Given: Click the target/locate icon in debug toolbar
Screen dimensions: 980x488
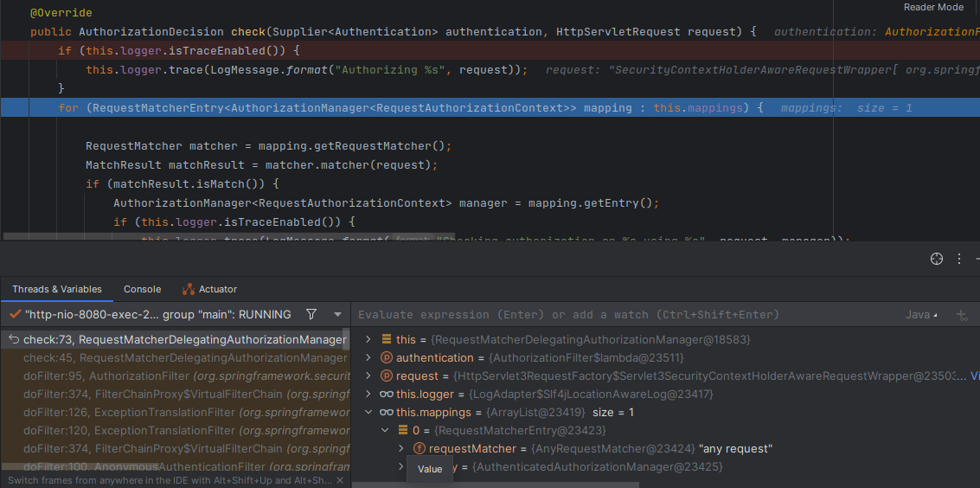Looking at the screenshot, I should click(936, 260).
